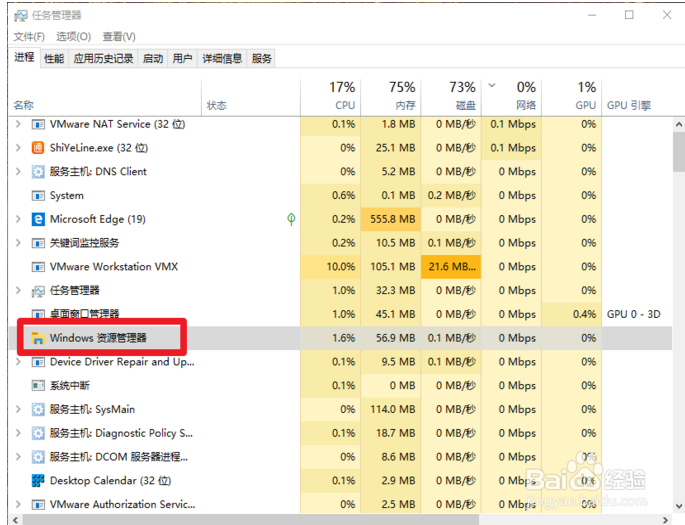The image size is (685, 525).
Task: Click the Device Driver Repair process icon
Action: [x=38, y=362]
